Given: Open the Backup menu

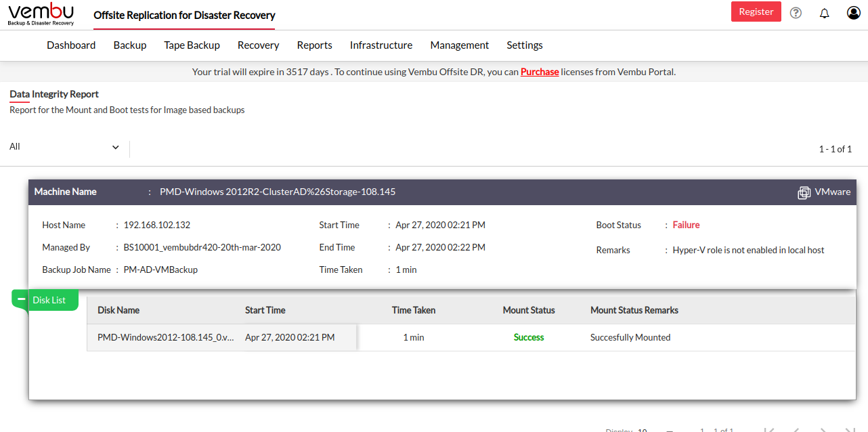Looking at the screenshot, I should click(130, 45).
